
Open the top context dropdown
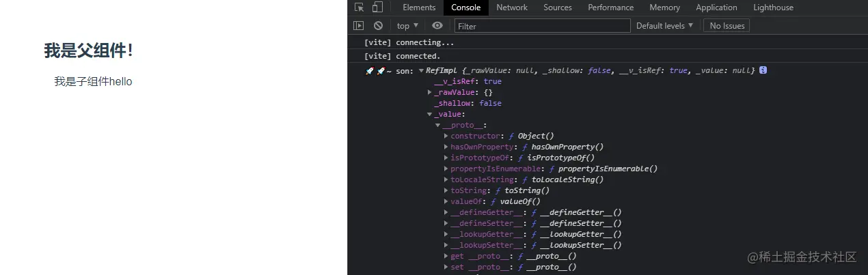click(408, 26)
